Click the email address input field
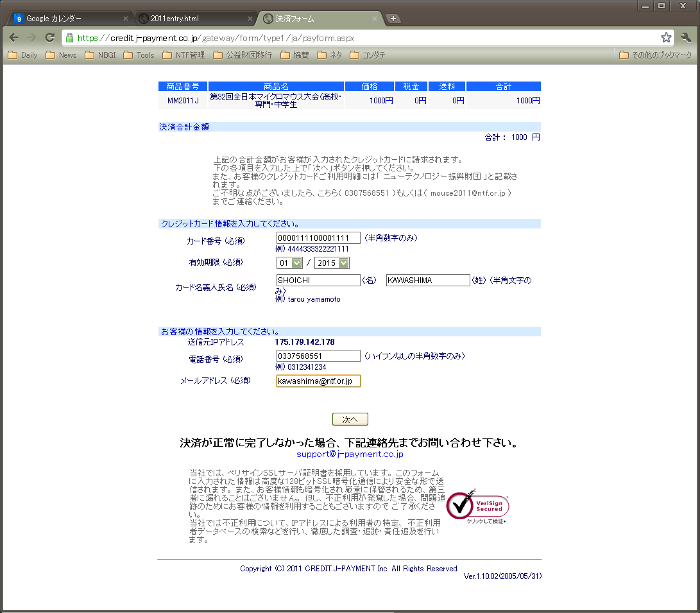Image resolution: width=700 pixels, height=613 pixels. point(318,381)
